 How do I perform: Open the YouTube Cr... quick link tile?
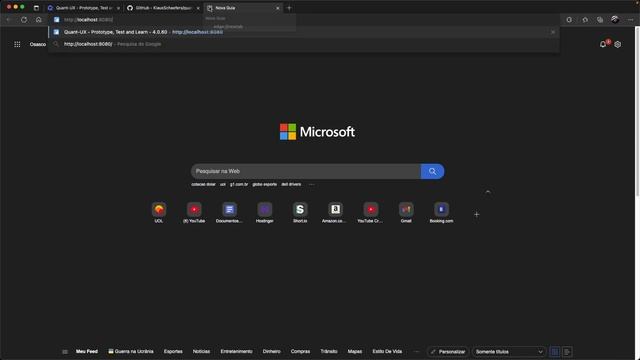point(371,213)
